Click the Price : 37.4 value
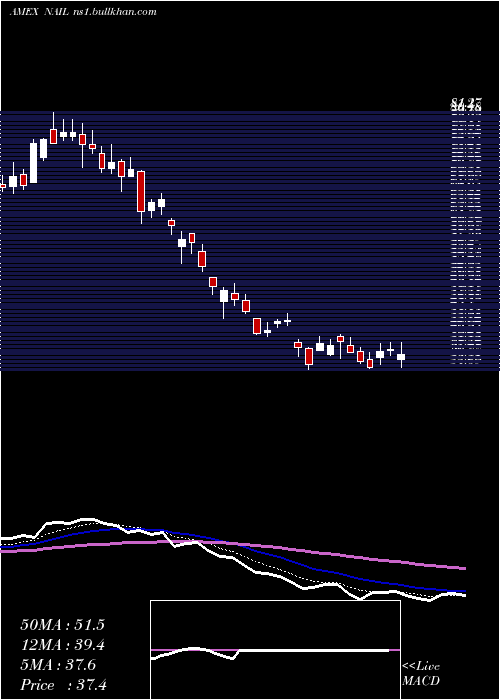The image size is (500, 700). click(x=63, y=685)
